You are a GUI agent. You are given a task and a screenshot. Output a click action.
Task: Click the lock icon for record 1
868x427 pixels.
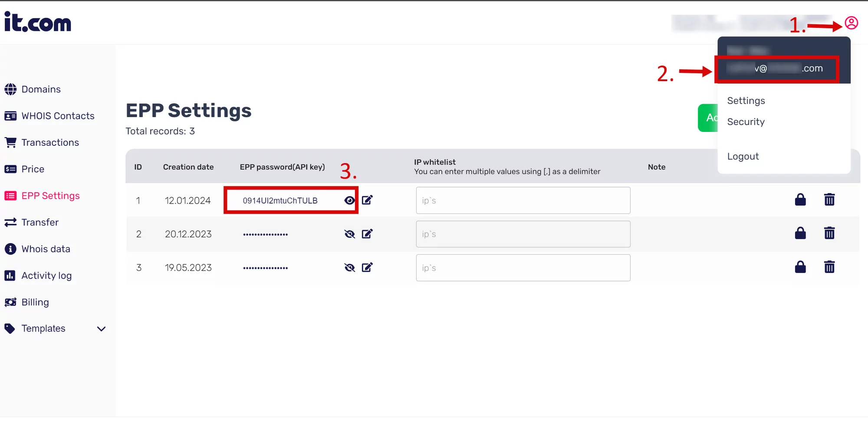pos(800,200)
